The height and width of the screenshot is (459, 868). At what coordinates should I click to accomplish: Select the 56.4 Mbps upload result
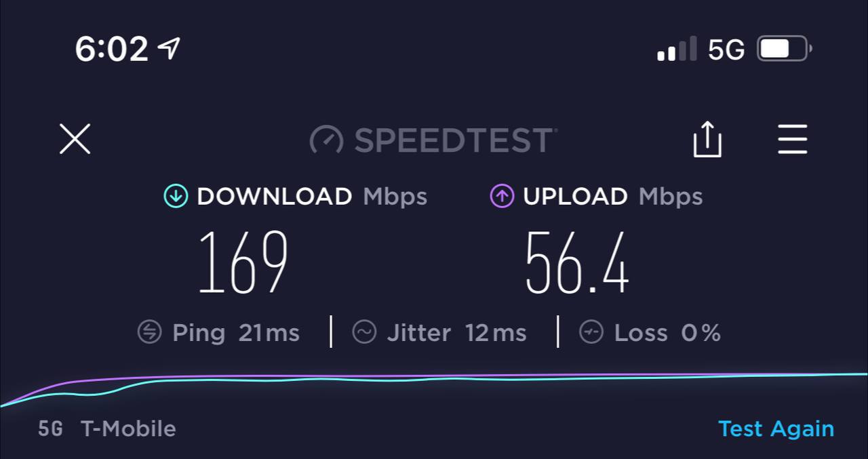coord(577,262)
